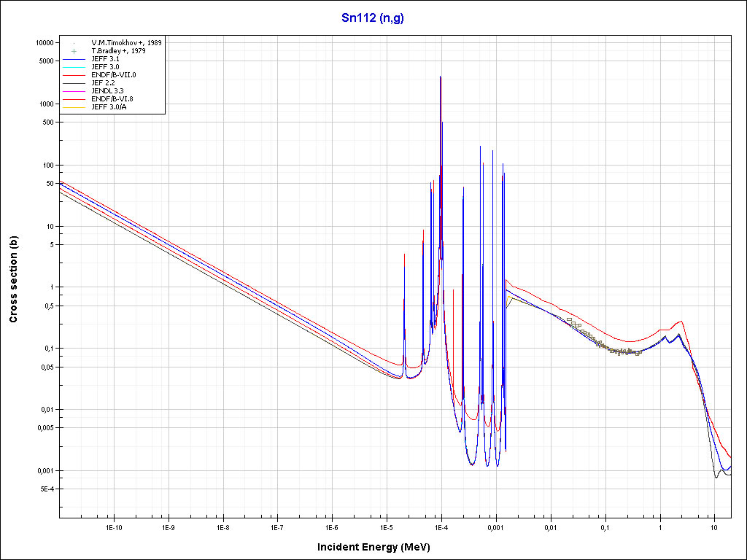Image resolution: width=747 pixels, height=560 pixels.
Task: Click the 1E-5 x-axis tick label
Action: 386,526
